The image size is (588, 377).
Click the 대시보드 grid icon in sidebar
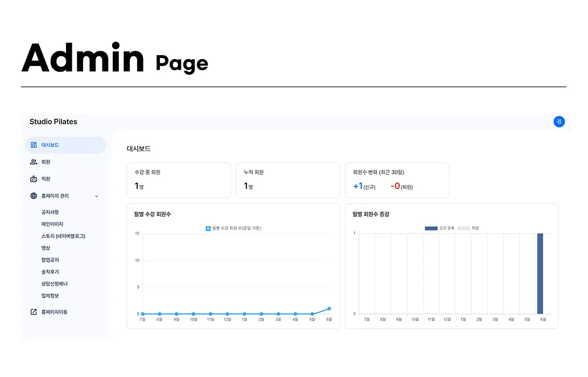pos(34,145)
